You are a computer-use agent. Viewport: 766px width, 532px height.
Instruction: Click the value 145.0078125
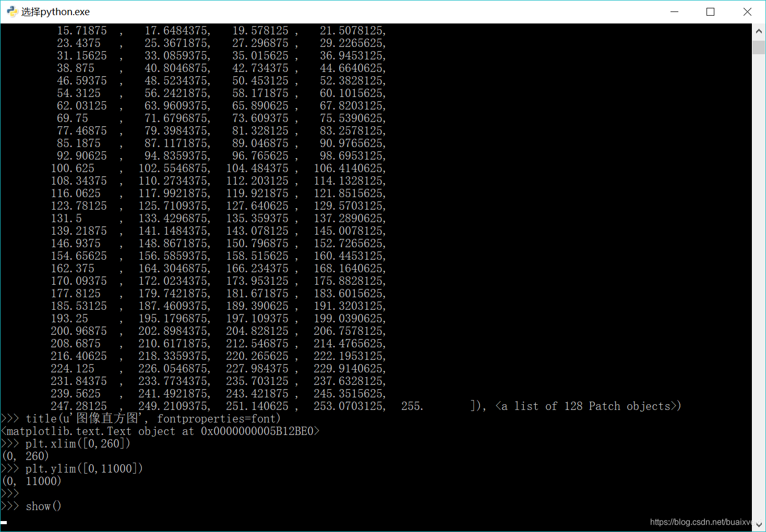pyautogui.click(x=349, y=231)
